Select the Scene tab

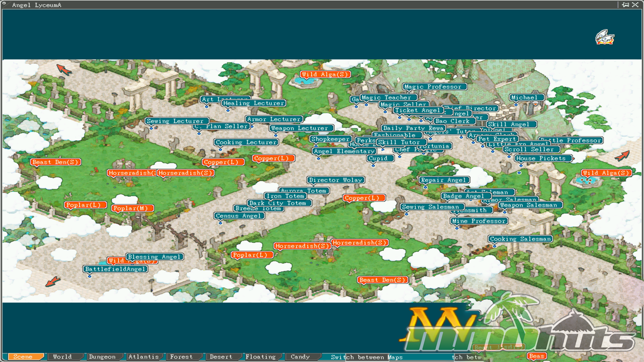23,357
